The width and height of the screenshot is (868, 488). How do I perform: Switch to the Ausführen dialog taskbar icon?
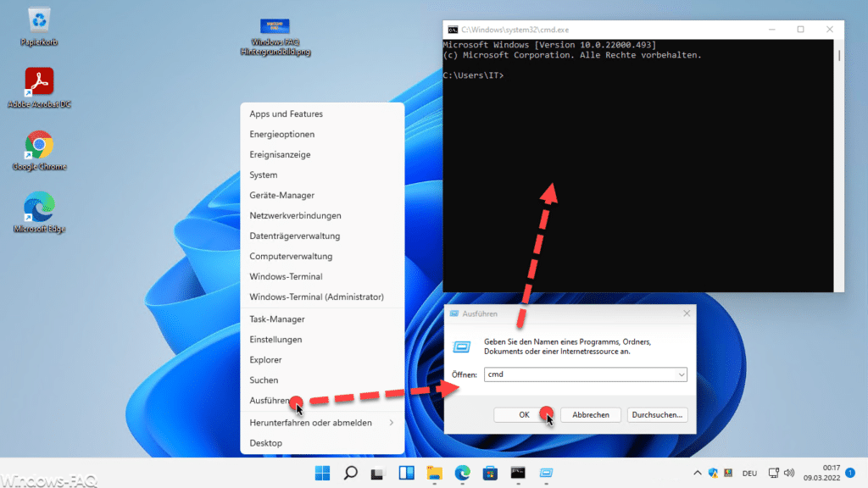pos(547,473)
